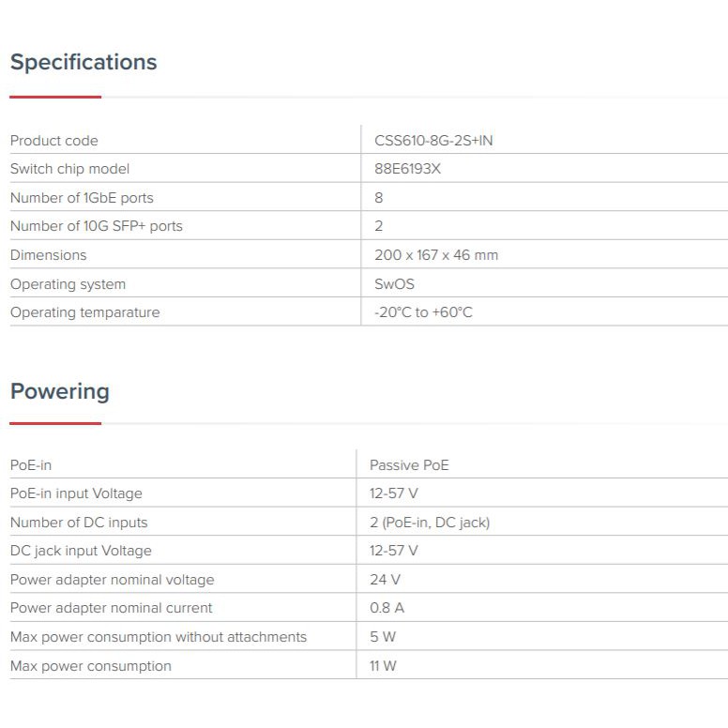Select the product code value CSS610-8G-2S+IN
728x728 pixels.
pos(433,141)
